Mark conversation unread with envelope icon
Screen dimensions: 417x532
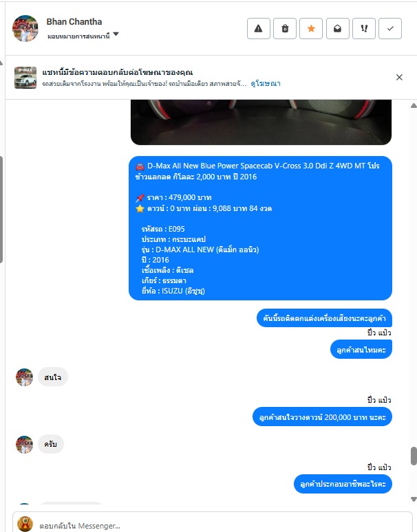338,28
